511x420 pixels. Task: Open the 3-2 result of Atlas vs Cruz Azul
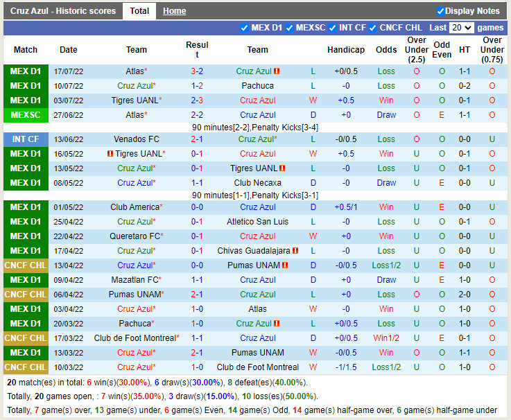pyautogui.click(x=197, y=71)
